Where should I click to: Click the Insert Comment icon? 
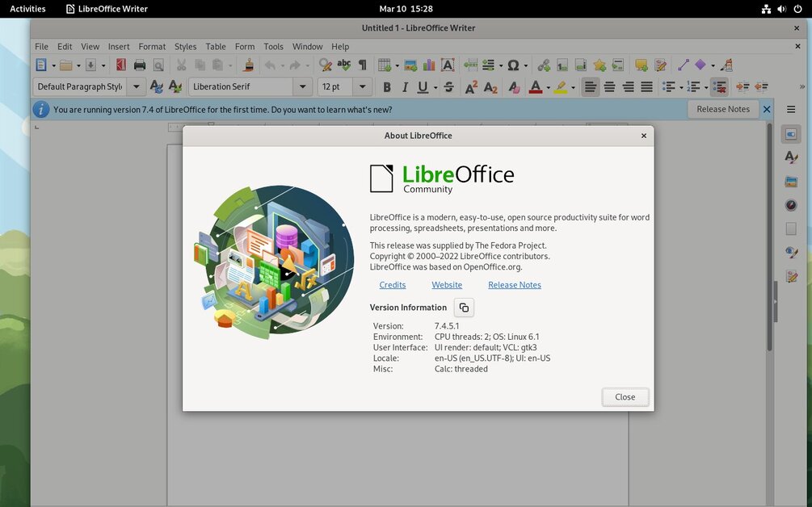click(x=642, y=65)
